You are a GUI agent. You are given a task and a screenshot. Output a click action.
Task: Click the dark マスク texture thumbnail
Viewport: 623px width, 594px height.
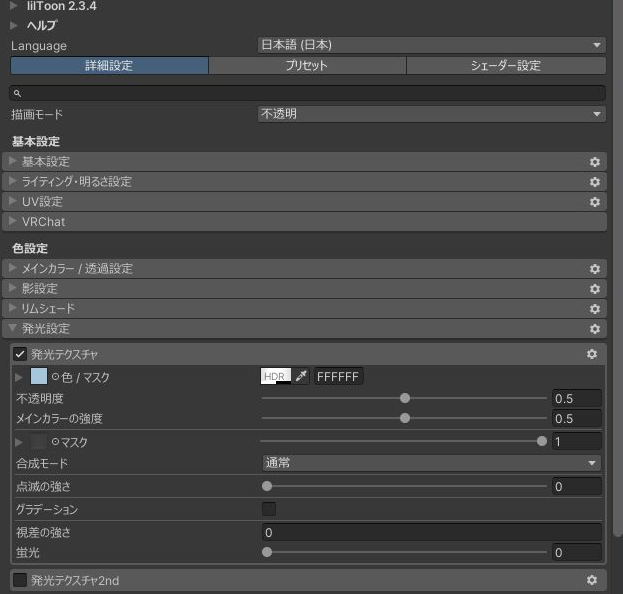pos(39,441)
